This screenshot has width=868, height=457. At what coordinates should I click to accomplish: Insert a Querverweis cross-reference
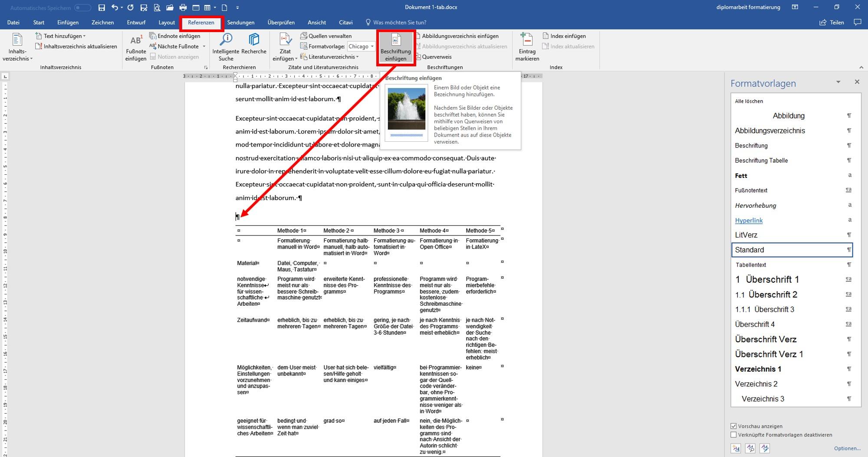(x=434, y=57)
